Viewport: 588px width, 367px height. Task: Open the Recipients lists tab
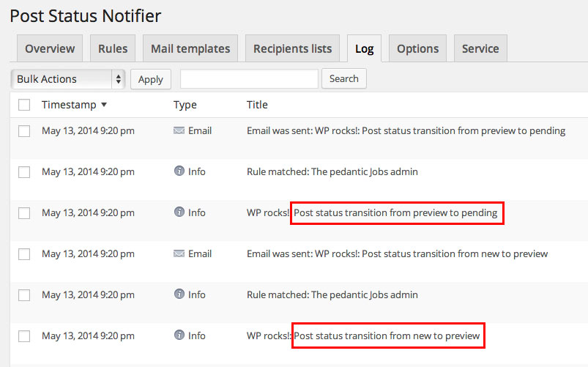(292, 48)
